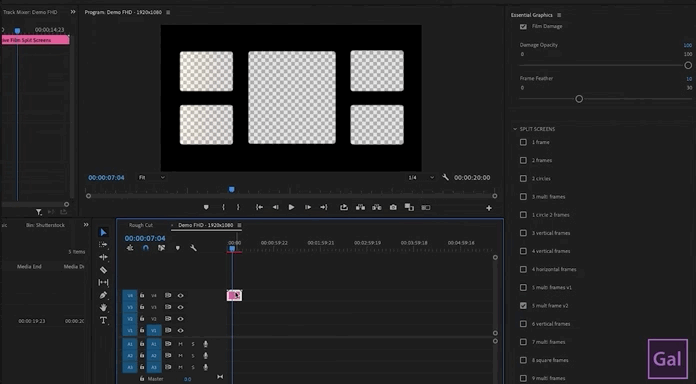Screen dimensions: 696x384
Task: Open Comparison View in Program monitor
Action: point(409,207)
